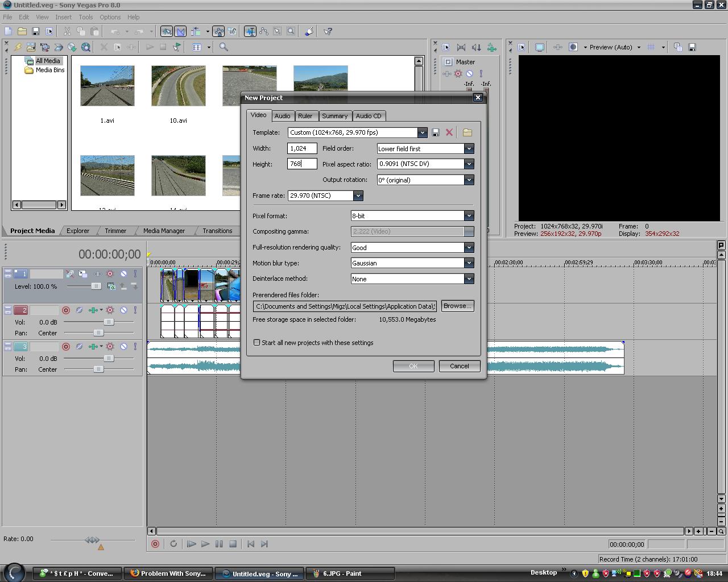The height and width of the screenshot is (582, 728).
Task: Click the track 1 Level slider handle
Action: [96, 286]
